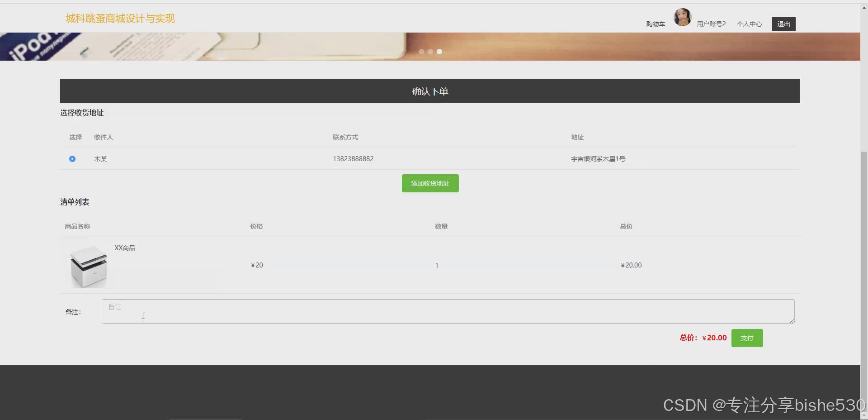Open the 购物车 shopping cart link

(x=655, y=24)
